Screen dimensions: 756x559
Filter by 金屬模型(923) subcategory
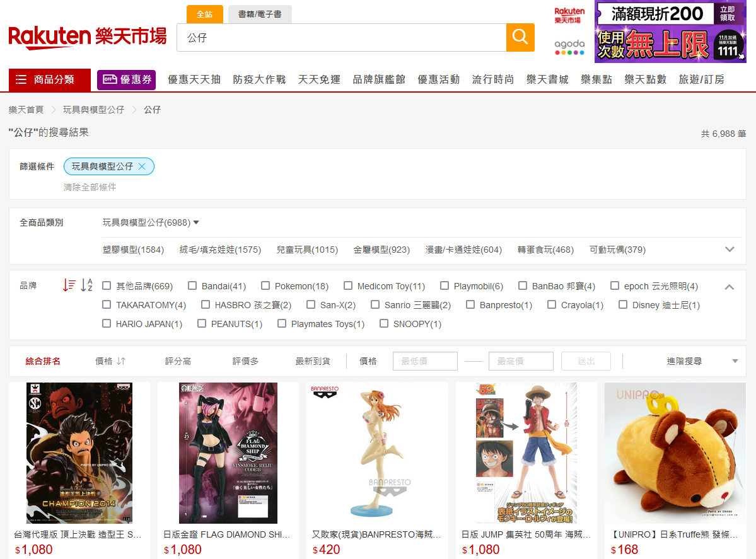381,250
